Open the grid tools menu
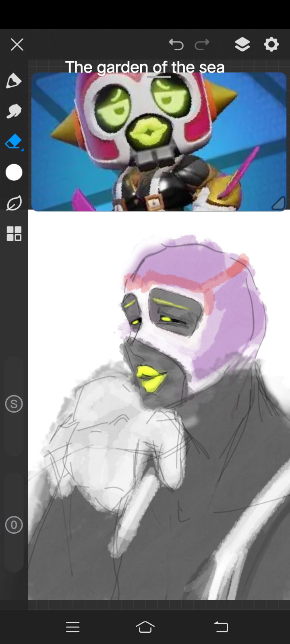290x644 pixels. 14,233
